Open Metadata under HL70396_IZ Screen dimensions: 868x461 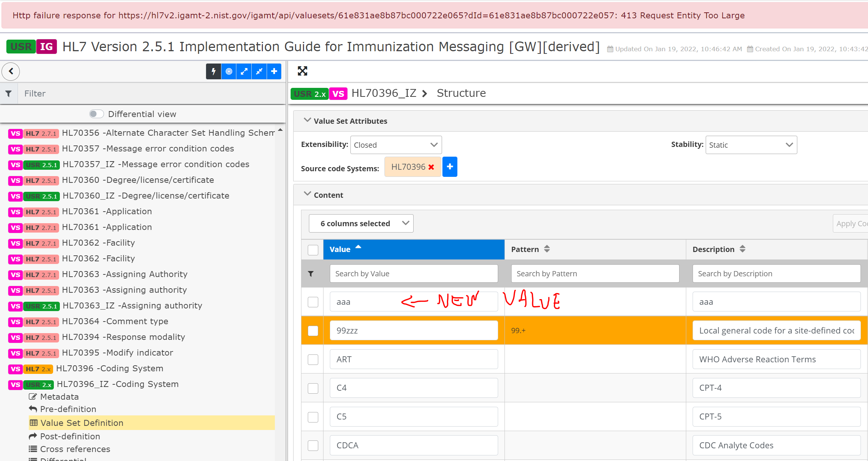click(59, 397)
